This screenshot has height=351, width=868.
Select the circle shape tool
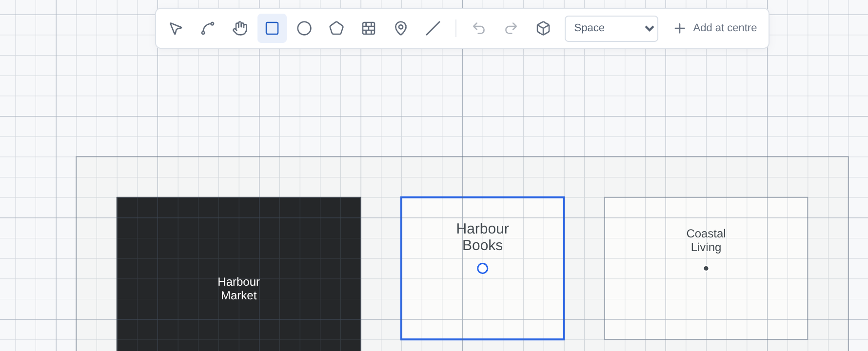tap(304, 28)
